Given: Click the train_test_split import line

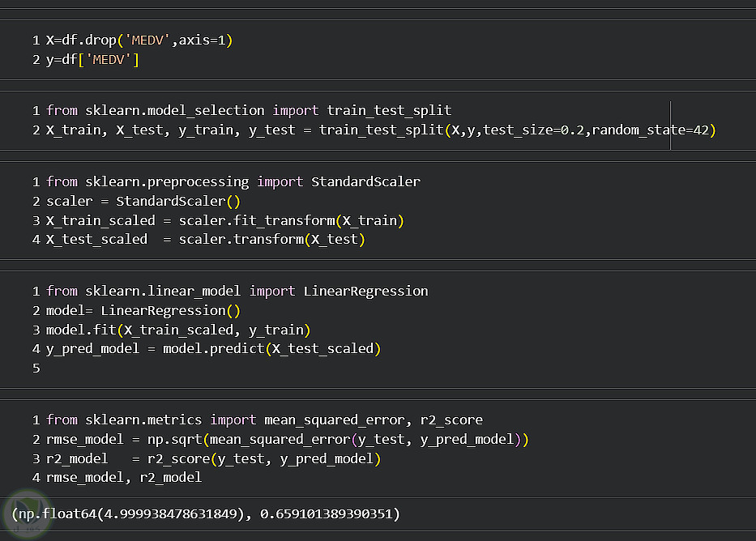Looking at the screenshot, I should pos(249,110).
